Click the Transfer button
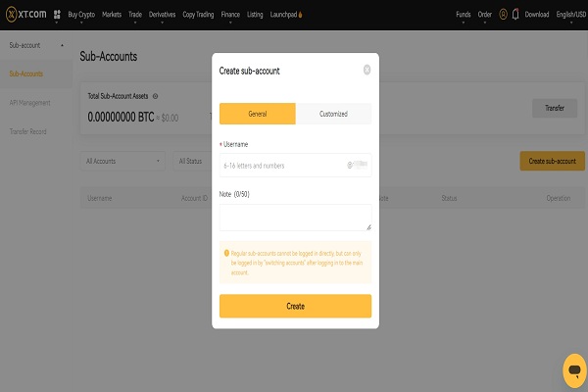588x392 pixels. (x=555, y=108)
